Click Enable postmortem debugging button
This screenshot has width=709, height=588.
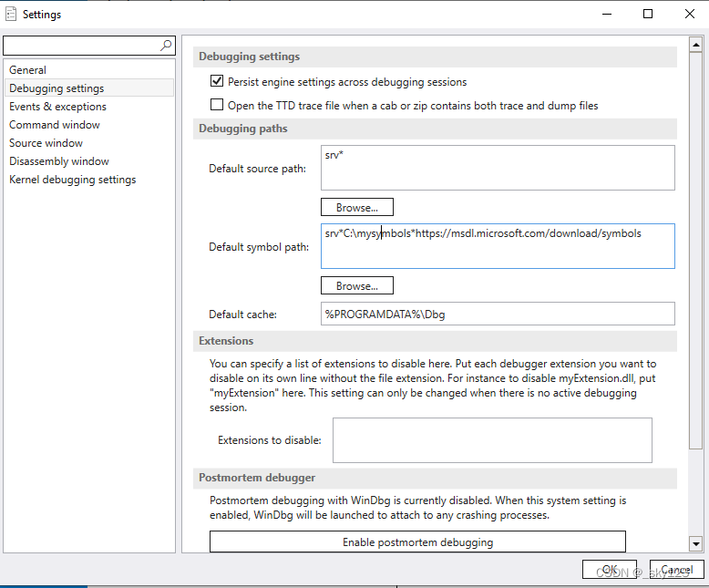pyautogui.click(x=417, y=542)
